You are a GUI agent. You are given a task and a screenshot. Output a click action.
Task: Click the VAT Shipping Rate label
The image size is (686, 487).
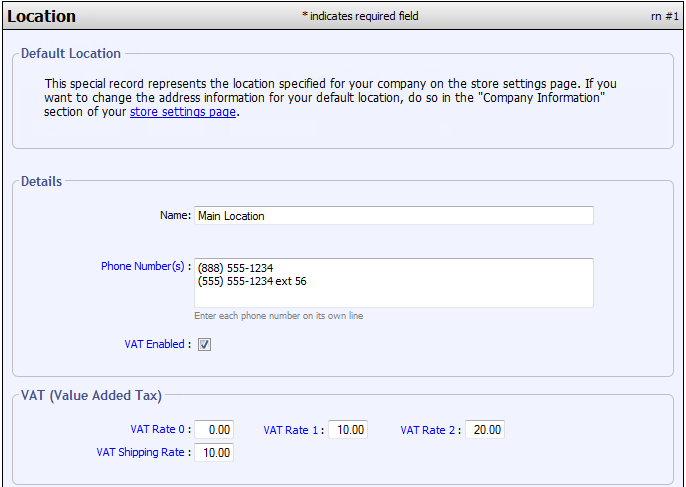pos(141,453)
